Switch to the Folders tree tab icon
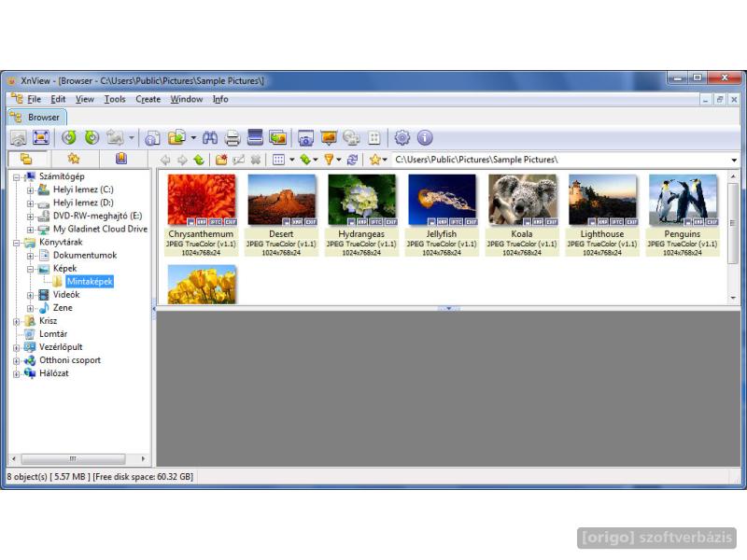The width and height of the screenshot is (747, 560). [27, 159]
